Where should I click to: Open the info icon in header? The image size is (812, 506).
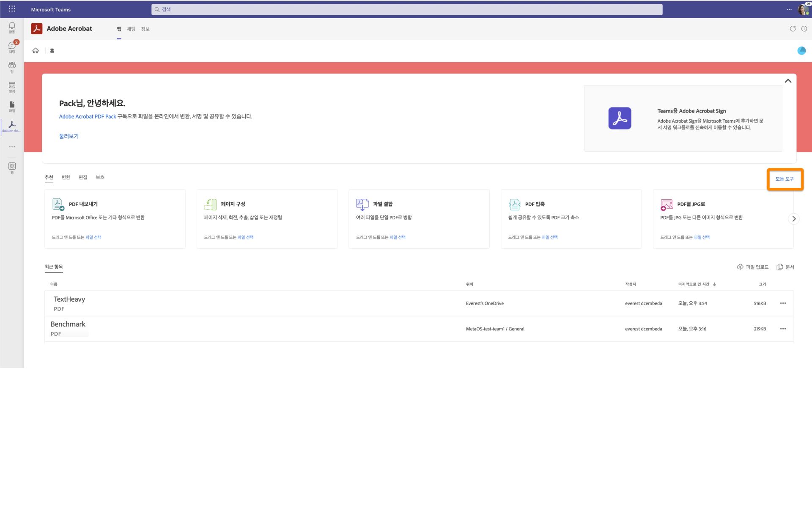804,29
